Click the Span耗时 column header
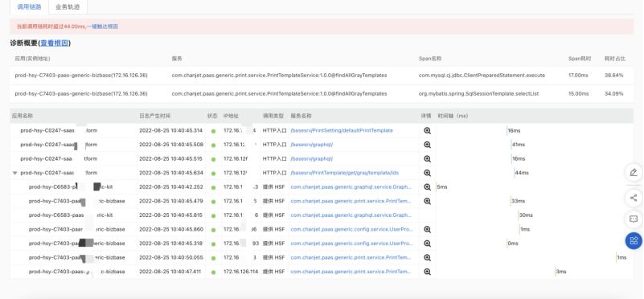 tap(580, 59)
